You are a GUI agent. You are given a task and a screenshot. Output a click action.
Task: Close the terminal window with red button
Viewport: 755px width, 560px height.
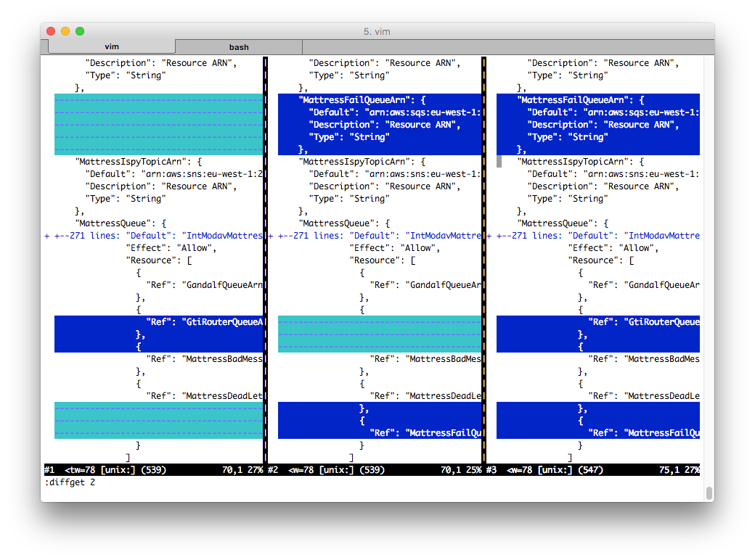pyautogui.click(x=51, y=30)
